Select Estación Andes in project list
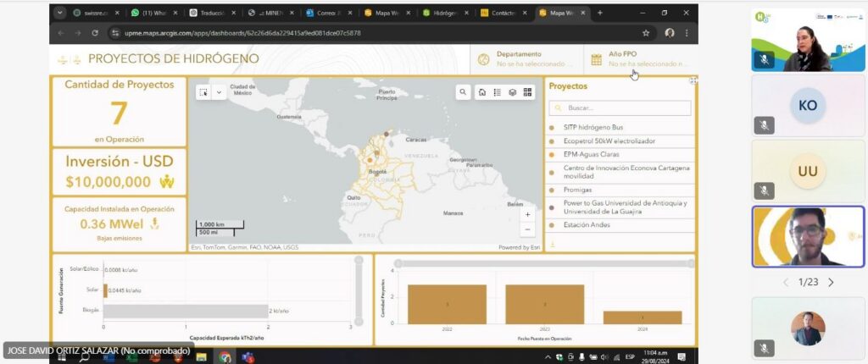 [587, 225]
